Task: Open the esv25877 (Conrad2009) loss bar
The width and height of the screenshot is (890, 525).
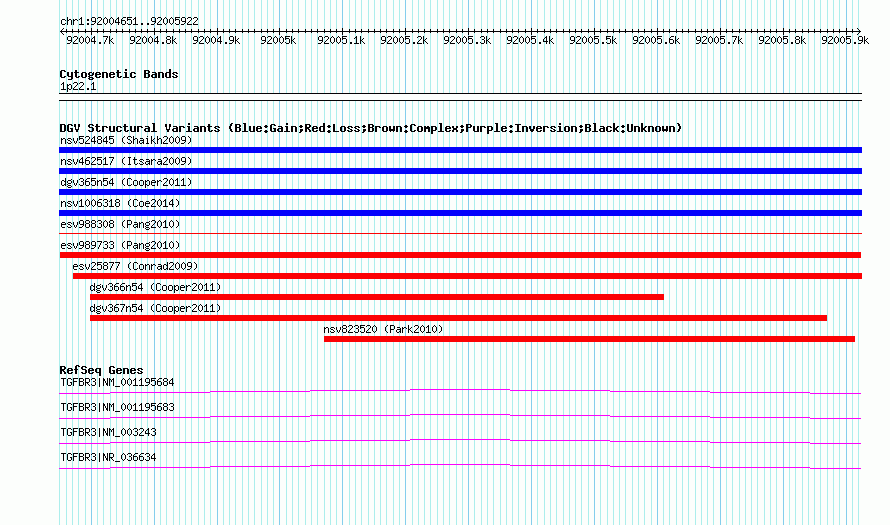Action: point(467,276)
